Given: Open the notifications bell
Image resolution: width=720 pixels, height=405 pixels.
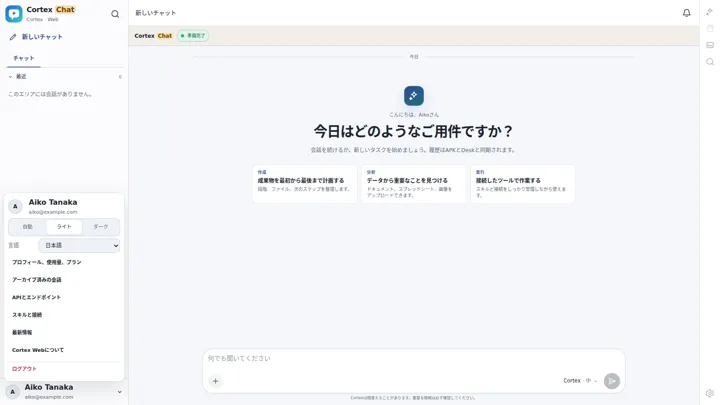Looking at the screenshot, I should click(x=686, y=13).
